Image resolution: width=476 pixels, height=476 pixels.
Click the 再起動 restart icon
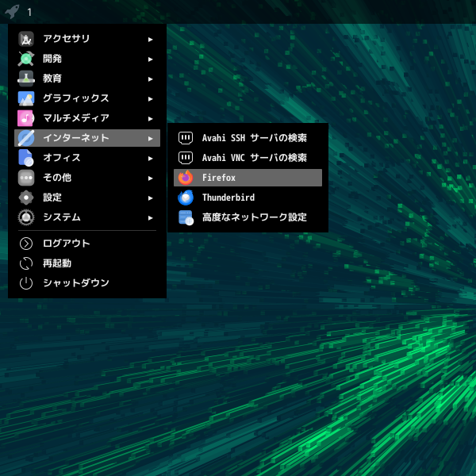click(26, 263)
